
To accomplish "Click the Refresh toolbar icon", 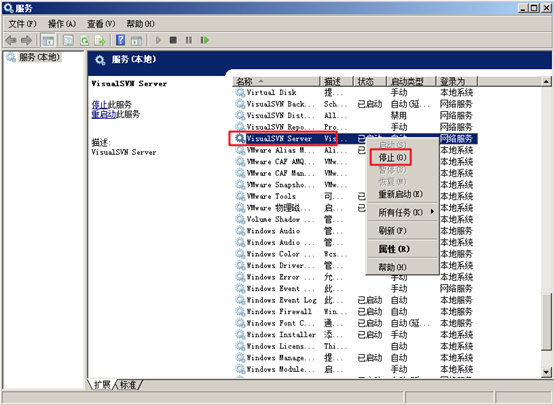I will pyautogui.click(x=84, y=40).
